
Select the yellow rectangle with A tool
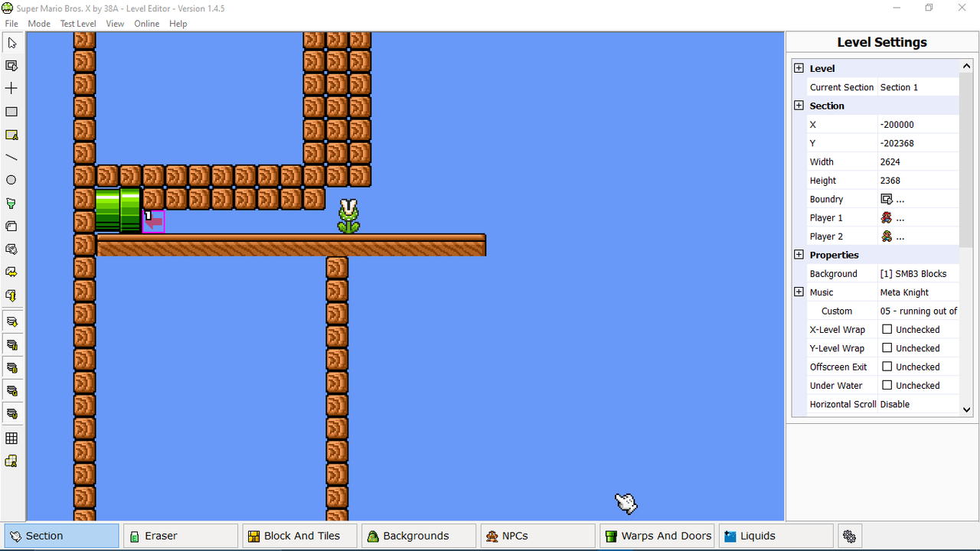coord(11,135)
